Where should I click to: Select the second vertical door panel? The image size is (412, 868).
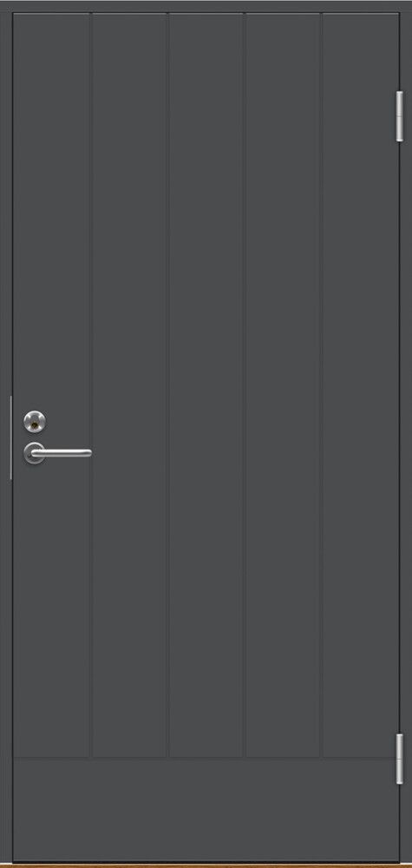pos(129,385)
